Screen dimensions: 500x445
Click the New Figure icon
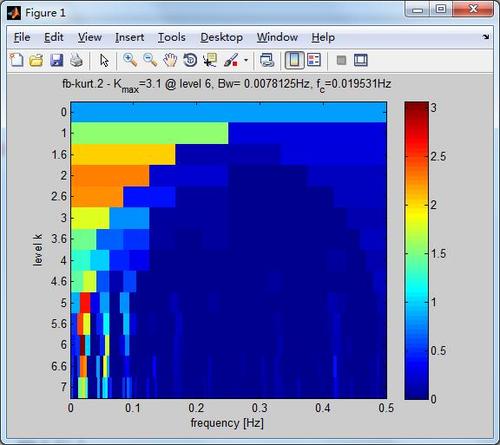click(17, 60)
